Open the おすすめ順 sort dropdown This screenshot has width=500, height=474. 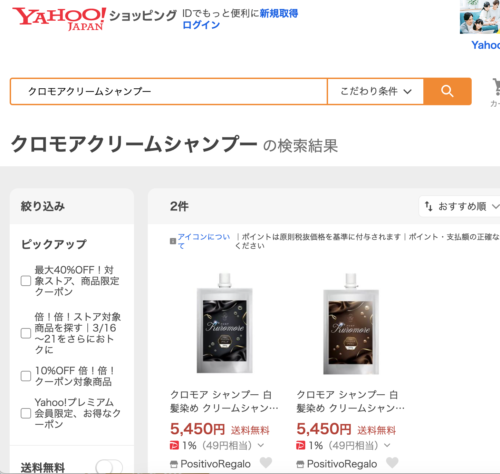(460, 206)
